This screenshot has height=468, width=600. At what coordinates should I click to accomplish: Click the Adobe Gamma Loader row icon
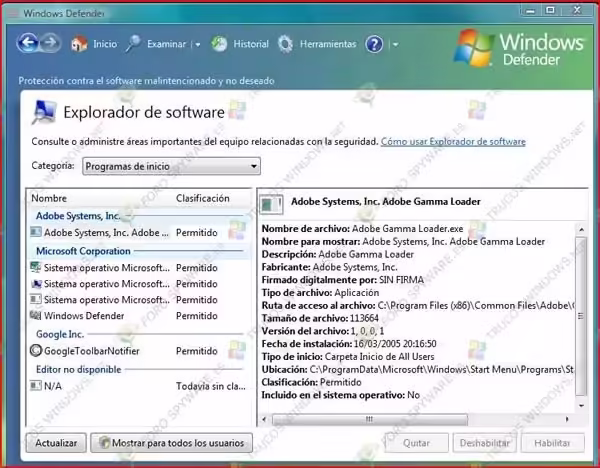tap(36, 232)
